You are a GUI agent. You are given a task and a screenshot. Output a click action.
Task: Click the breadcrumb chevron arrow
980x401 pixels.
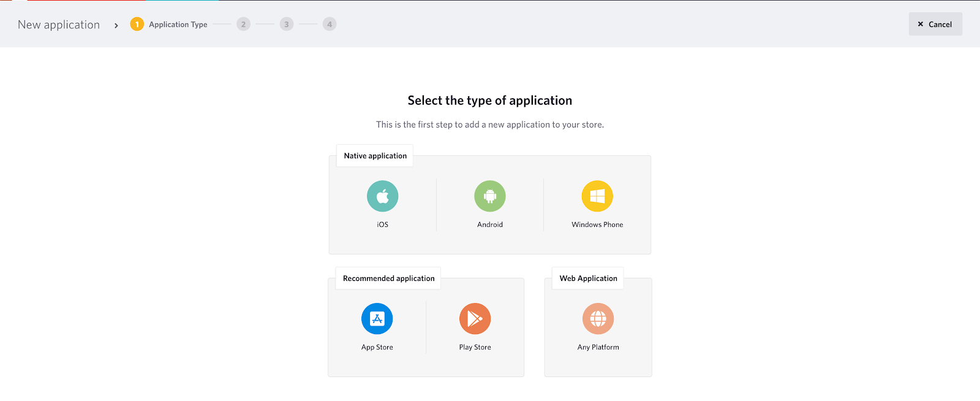tap(116, 25)
